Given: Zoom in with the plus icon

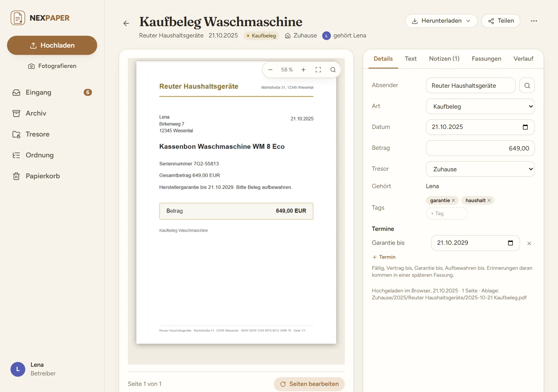Looking at the screenshot, I should [303, 70].
